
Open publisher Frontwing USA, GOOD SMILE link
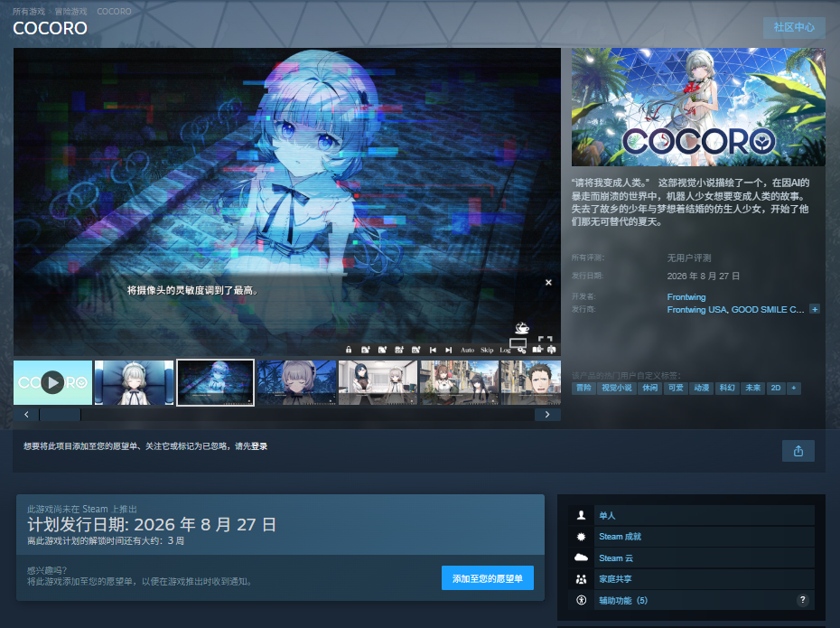click(735, 309)
